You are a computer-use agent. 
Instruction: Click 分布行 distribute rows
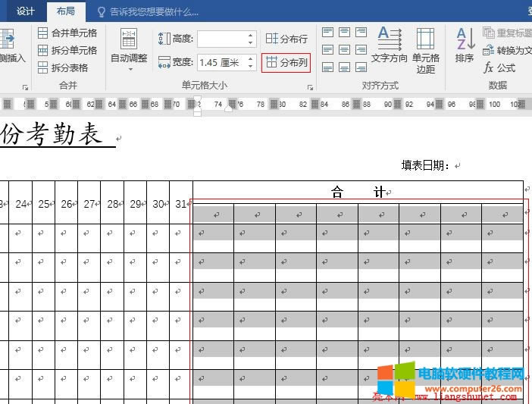[286, 39]
